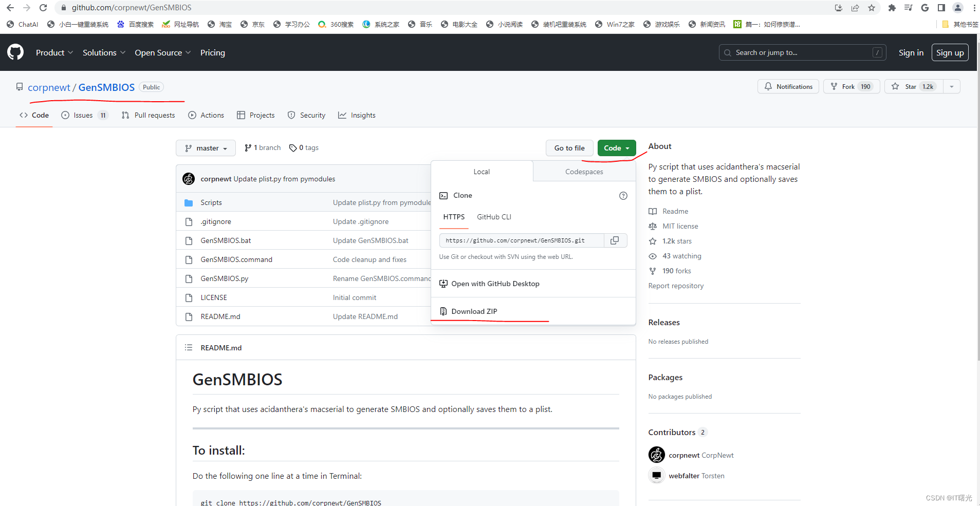Toggle the green Code dropdown button
Image resolution: width=980 pixels, height=506 pixels.
pyautogui.click(x=617, y=148)
